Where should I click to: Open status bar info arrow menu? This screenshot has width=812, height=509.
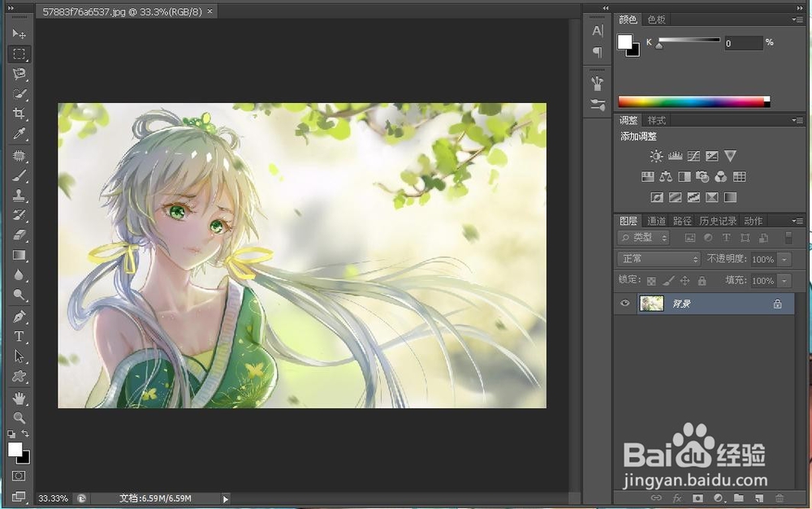[x=225, y=499]
